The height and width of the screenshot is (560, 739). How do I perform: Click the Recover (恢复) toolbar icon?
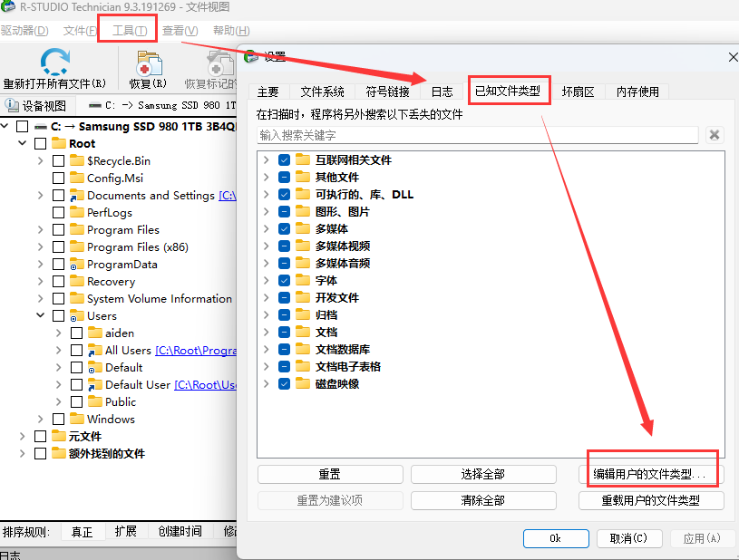coord(148,63)
